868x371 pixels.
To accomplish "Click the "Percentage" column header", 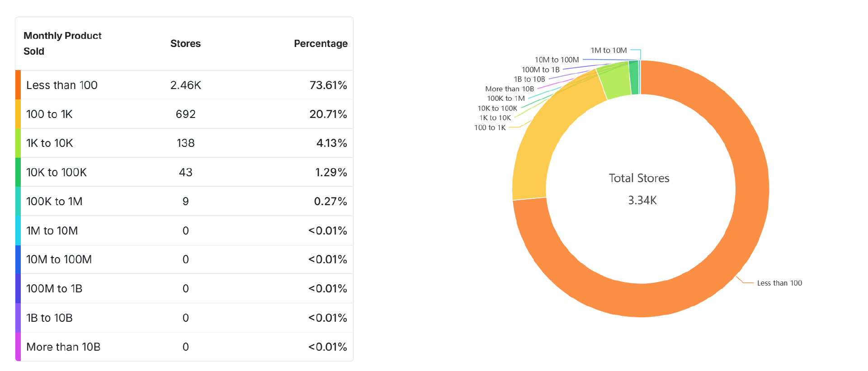I will (x=321, y=43).
